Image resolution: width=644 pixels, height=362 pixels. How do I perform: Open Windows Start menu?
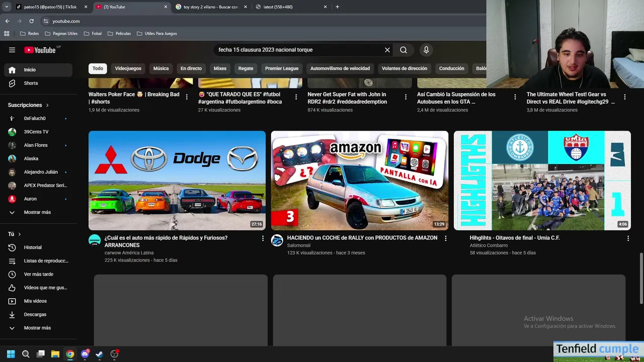pos(11,354)
